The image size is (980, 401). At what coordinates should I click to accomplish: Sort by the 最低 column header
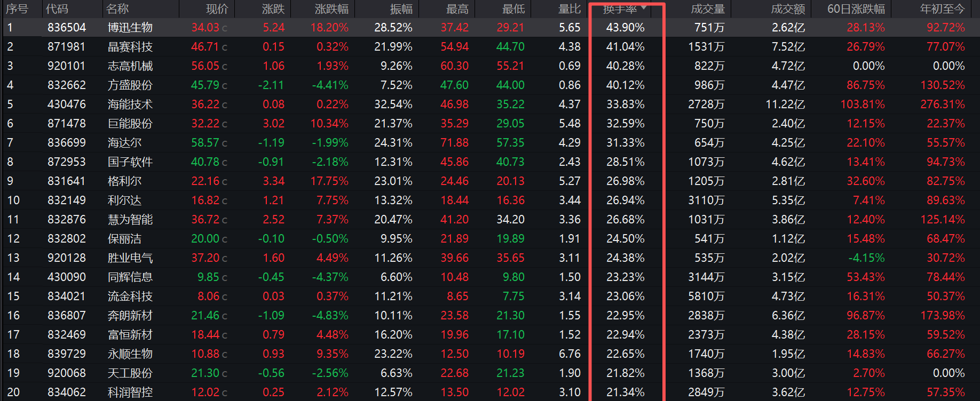point(513,9)
